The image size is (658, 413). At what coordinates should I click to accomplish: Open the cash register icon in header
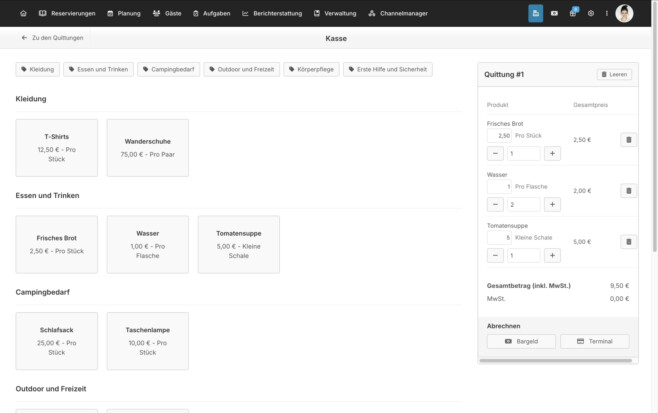coord(554,13)
